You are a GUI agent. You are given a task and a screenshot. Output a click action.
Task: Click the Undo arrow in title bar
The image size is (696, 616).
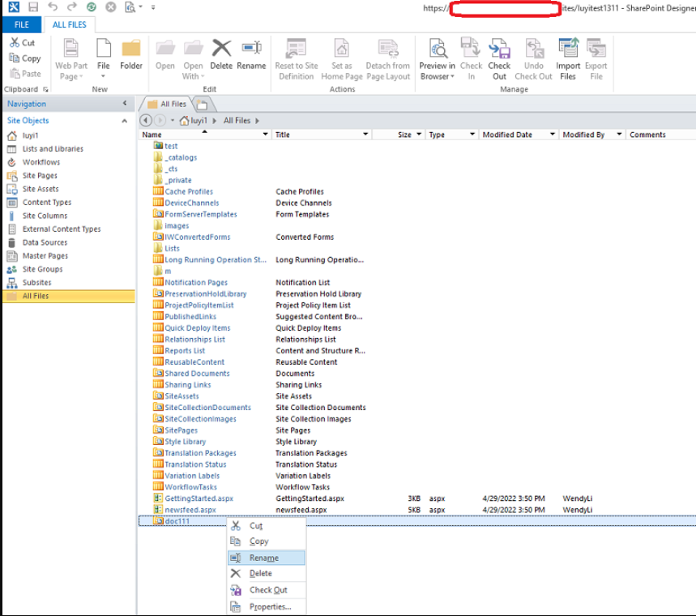point(53,6)
